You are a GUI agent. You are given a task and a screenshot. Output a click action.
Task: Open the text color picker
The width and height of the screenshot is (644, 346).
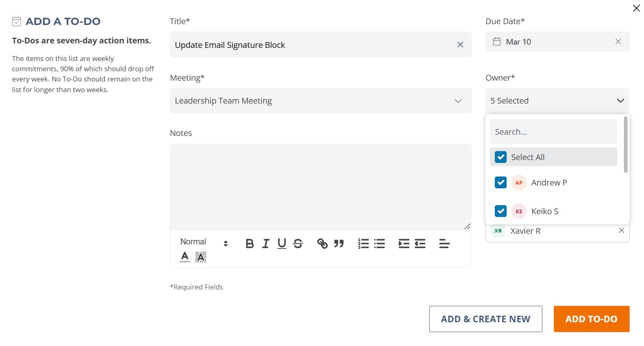pos(185,257)
